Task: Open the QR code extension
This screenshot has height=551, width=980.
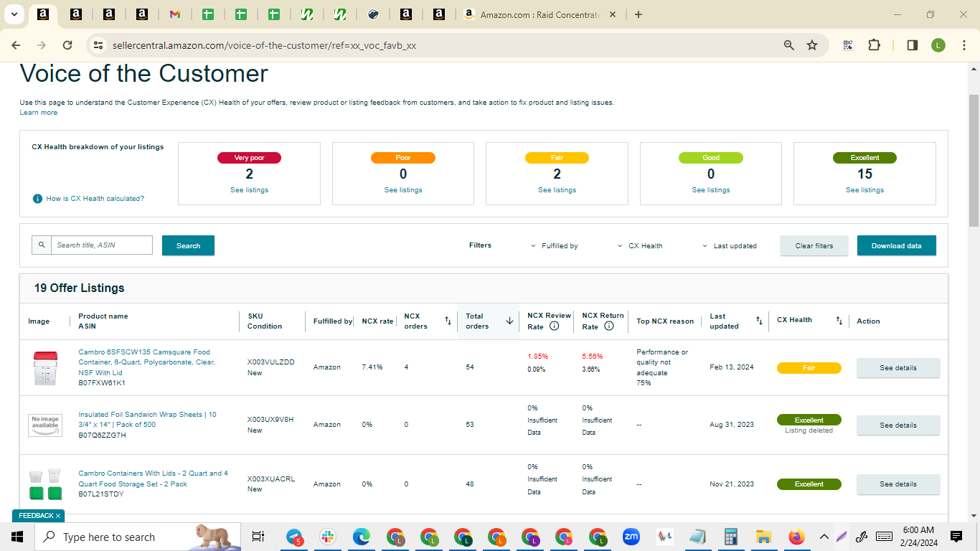Action: click(x=848, y=45)
